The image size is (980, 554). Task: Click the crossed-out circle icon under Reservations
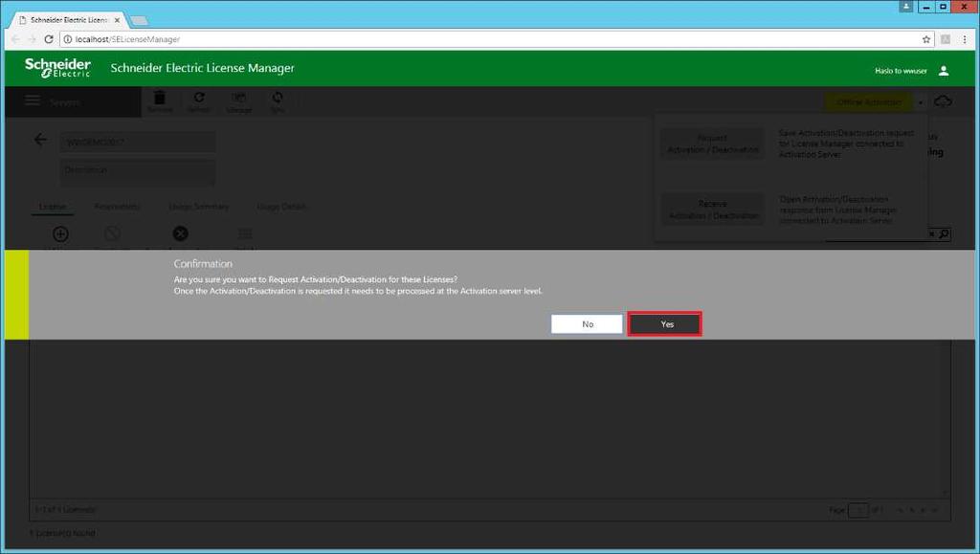tap(113, 234)
